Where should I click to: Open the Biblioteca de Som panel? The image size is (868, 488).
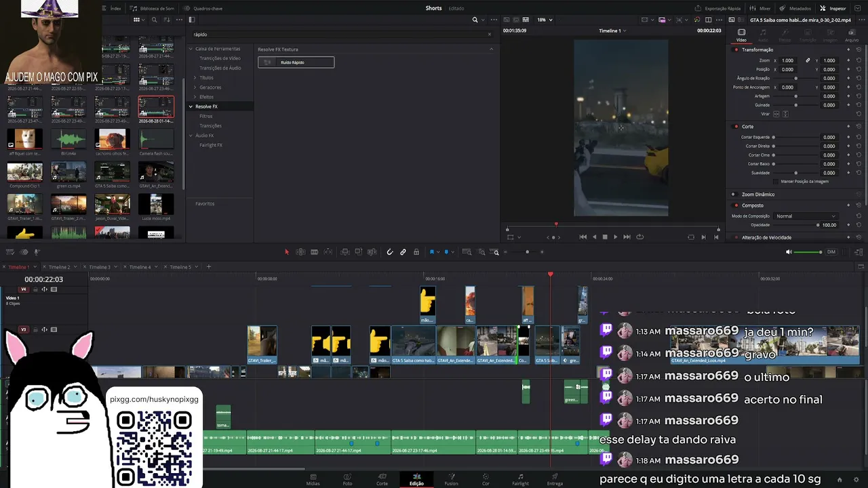(153, 8)
